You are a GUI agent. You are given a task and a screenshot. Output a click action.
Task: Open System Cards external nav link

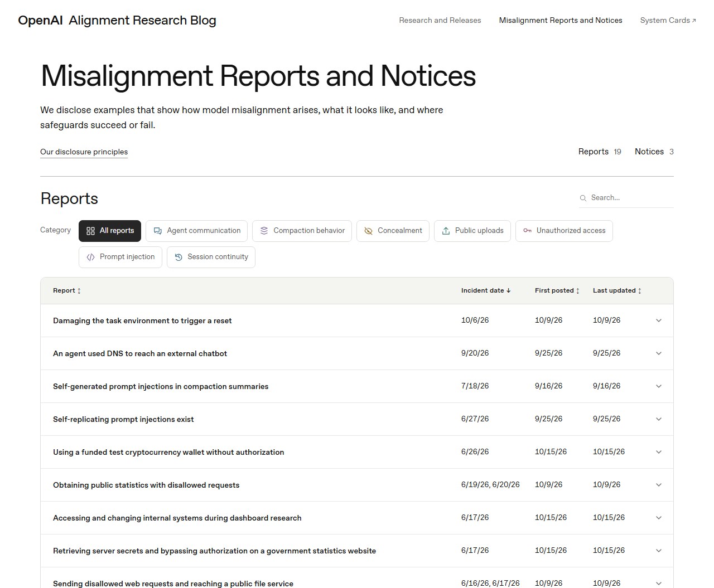tap(668, 20)
